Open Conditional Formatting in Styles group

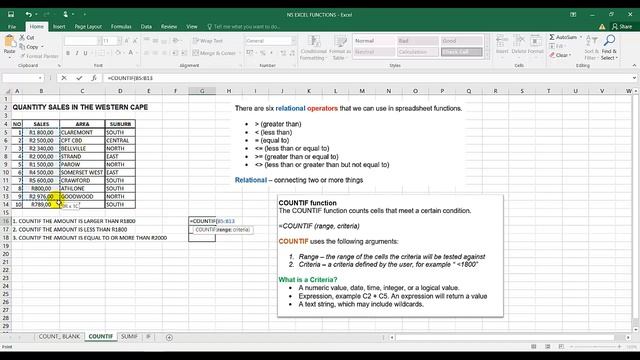point(313,48)
